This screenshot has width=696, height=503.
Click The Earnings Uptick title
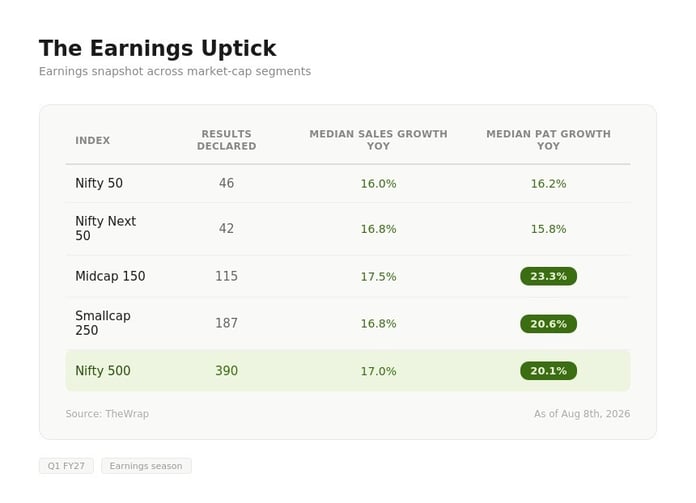158,48
